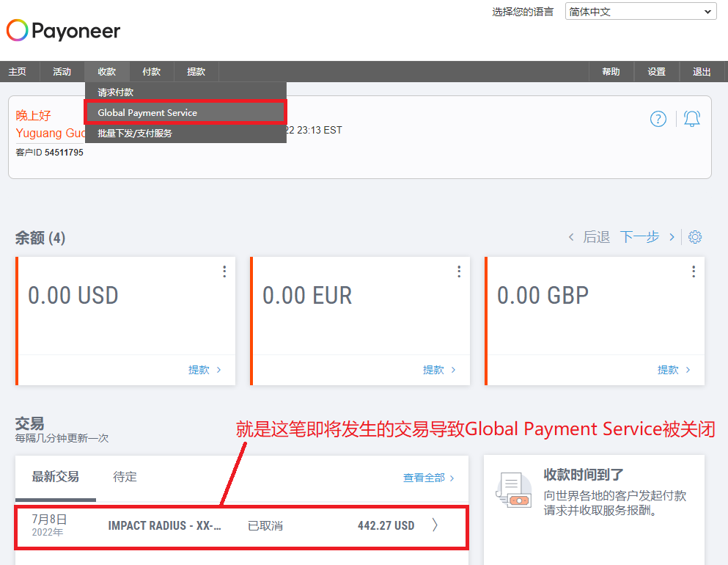Click the 客户ID 54511795 text
Image resolution: width=728 pixels, height=565 pixels.
(49, 153)
